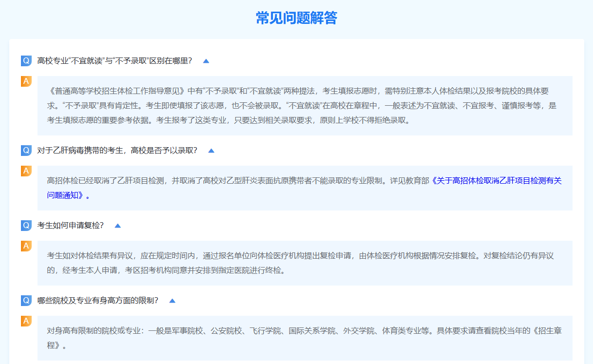Click the question text 哪些院校及专业有身高方面的限制？
Screen dimensions: 593x364
pyautogui.click(x=98, y=301)
